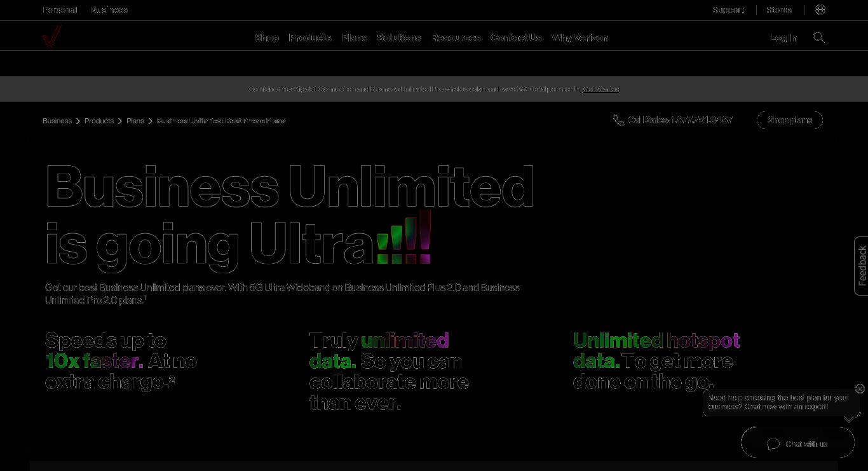This screenshot has height=471, width=868.
Task: Open the Solutions menu
Action: click(399, 38)
